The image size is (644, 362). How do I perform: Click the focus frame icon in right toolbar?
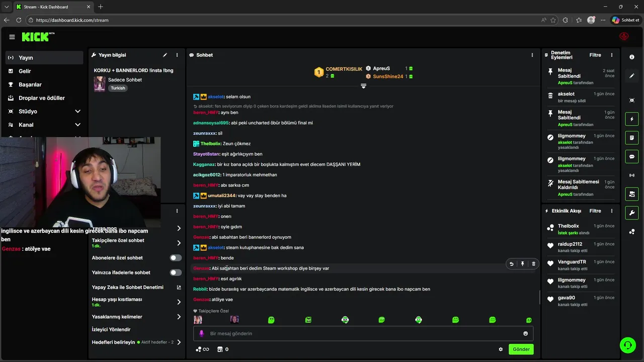coord(632,101)
